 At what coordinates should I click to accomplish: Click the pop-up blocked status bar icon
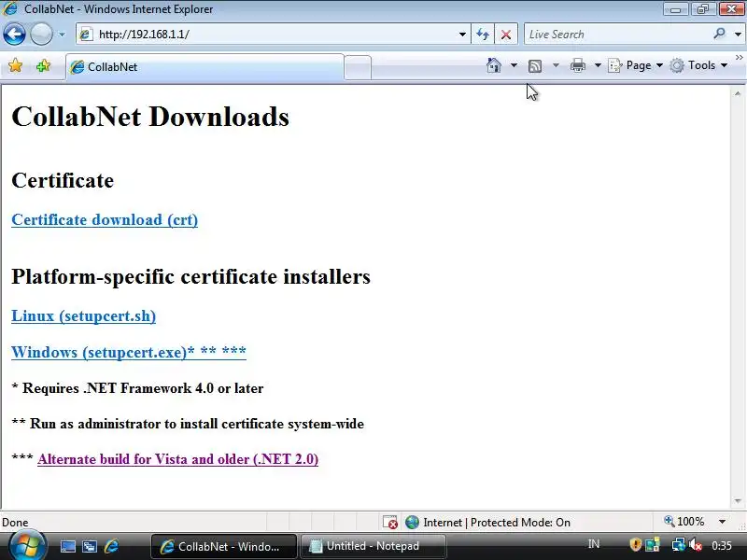(x=390, y=523)
